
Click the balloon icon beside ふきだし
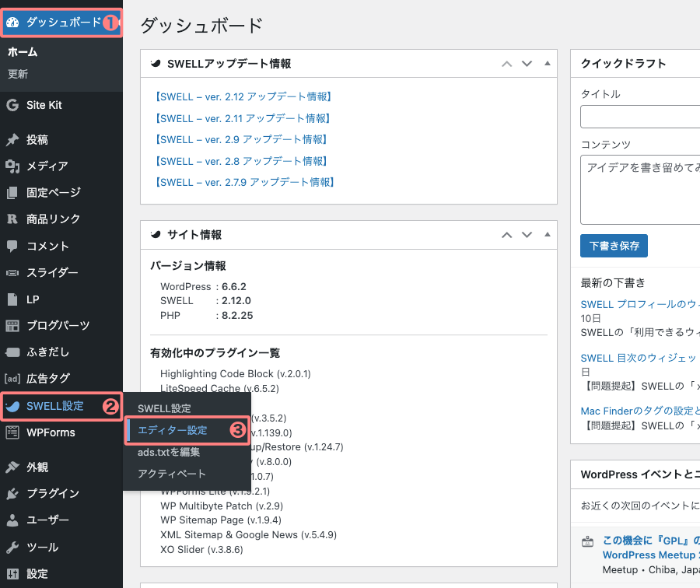pyautogui.click(x=12, y=352)
